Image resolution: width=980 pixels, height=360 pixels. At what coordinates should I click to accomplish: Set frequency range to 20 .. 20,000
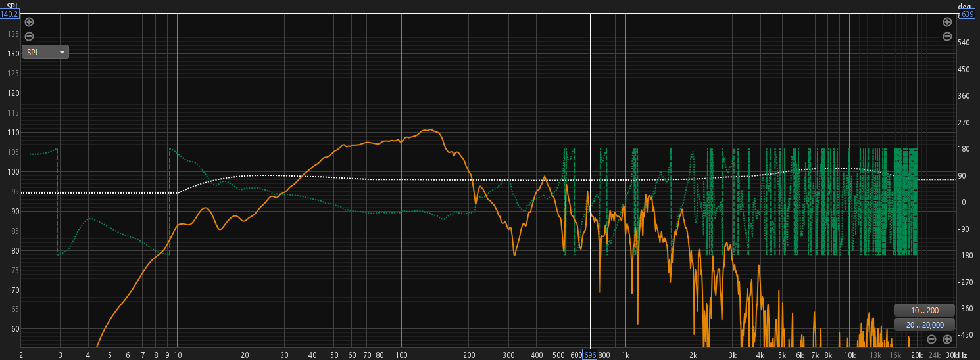[x=924, y=325]
